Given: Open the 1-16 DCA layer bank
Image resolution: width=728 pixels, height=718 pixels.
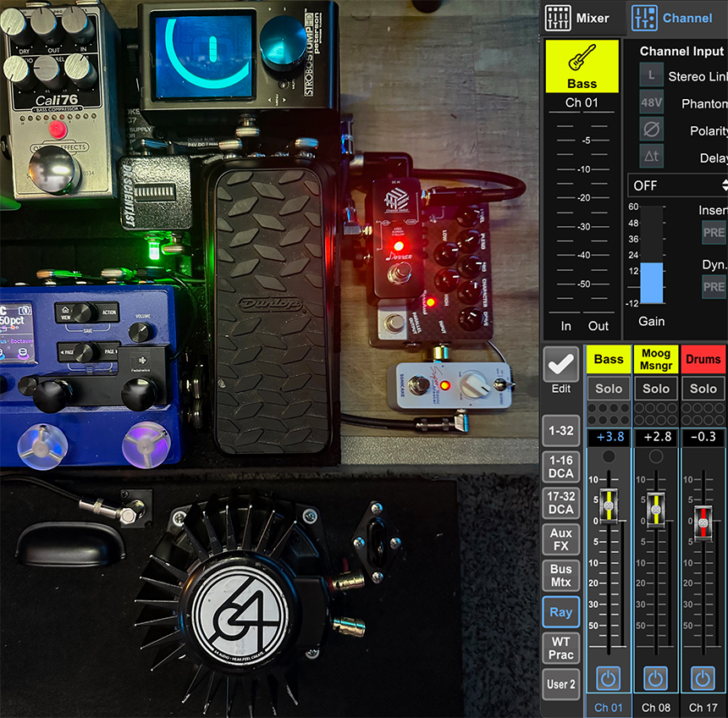Looking at the screenshot, I should pos(561,467).
